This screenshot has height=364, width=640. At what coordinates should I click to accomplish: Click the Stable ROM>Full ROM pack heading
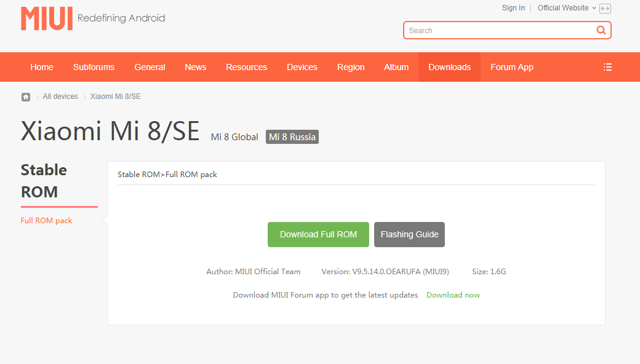click(x=167, y=175)
